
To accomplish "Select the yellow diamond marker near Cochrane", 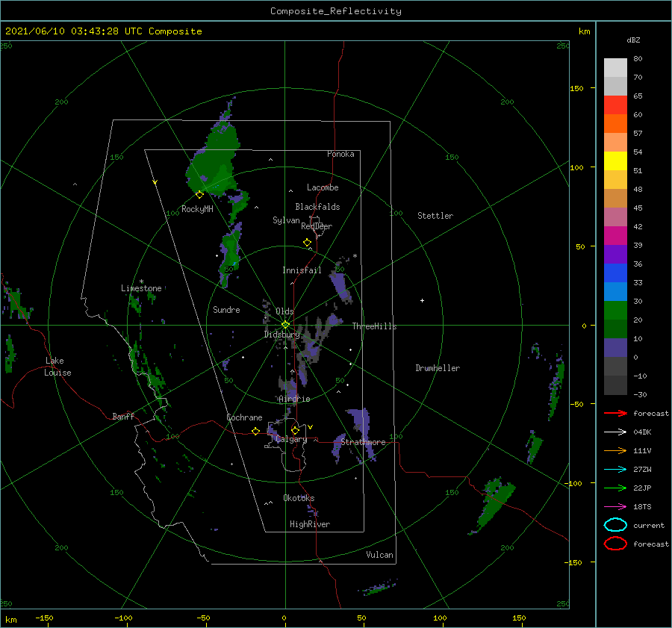I will tap(255, 431).
